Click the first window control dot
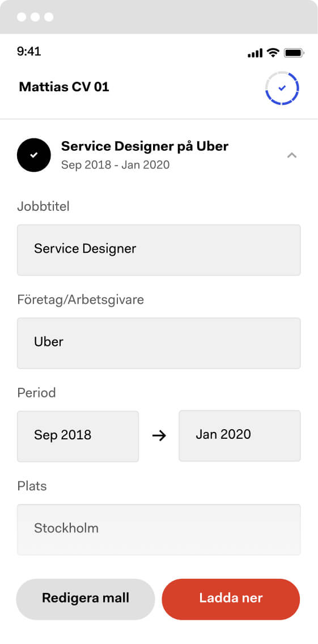 [x=22, y=17]
